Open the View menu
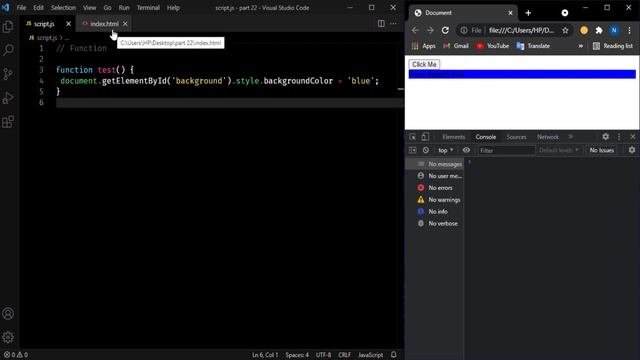640x360 pixels. pos(89,8)
